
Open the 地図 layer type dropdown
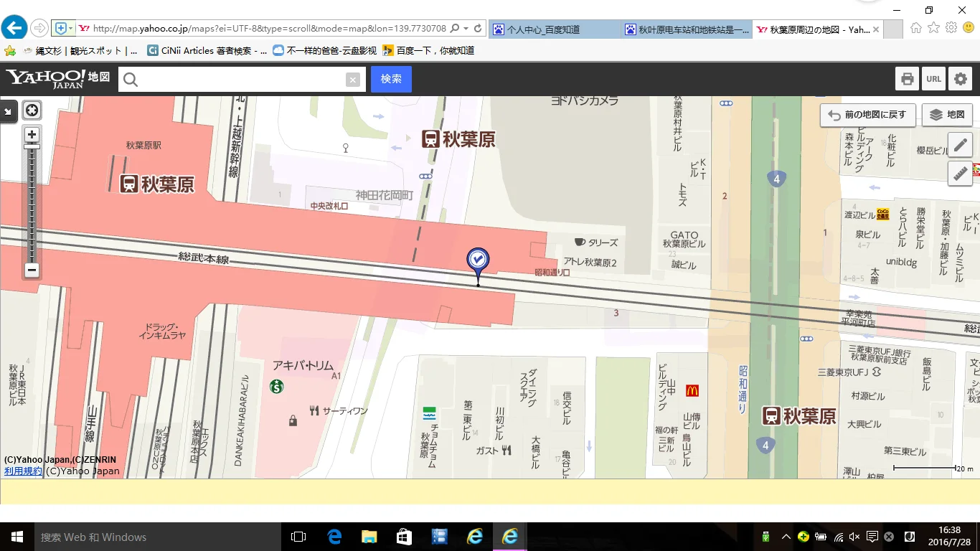pyautogui.click(x=947, y=115)
